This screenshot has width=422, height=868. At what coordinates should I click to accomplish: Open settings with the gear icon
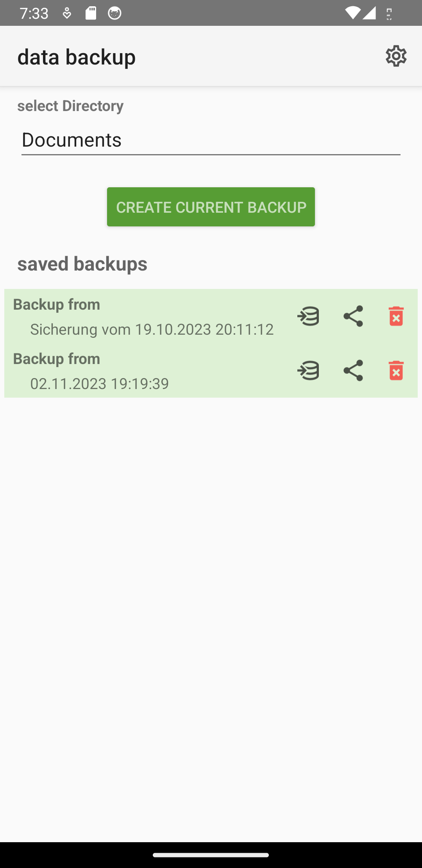tap(396, 56)
